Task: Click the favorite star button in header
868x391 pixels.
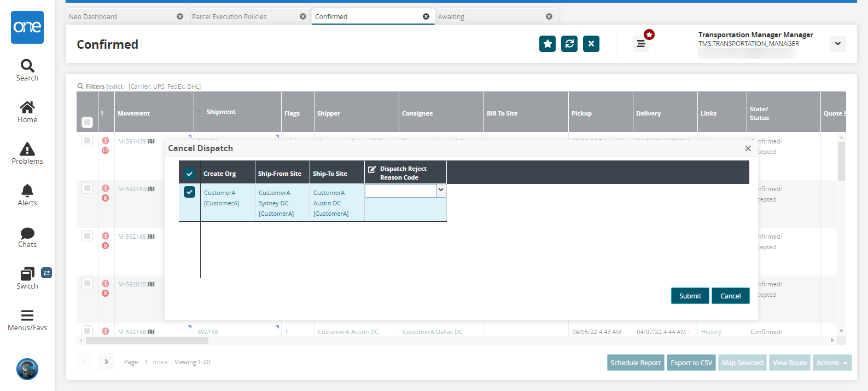Action: coord(547,44)
